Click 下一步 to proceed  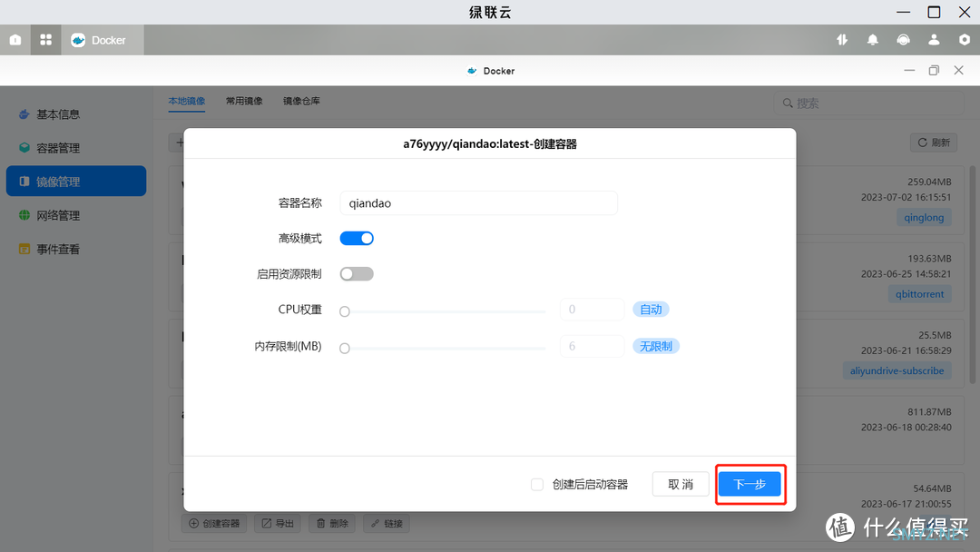[750, 485]
